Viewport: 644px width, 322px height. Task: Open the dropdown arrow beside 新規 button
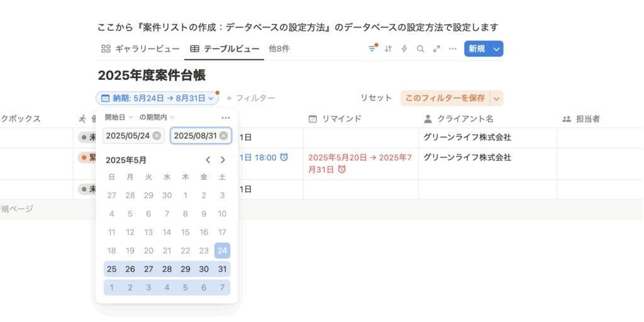(497, 48)
